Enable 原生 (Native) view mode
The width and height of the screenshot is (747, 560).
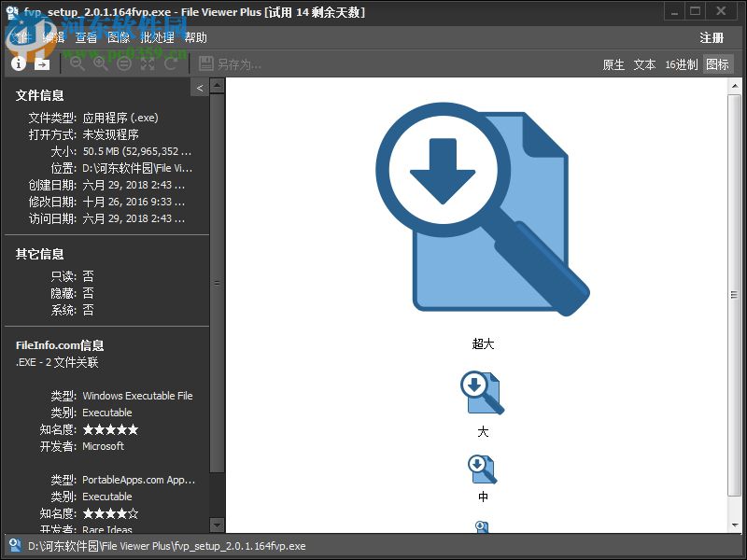pyautogui.click(x=612, y=65)
